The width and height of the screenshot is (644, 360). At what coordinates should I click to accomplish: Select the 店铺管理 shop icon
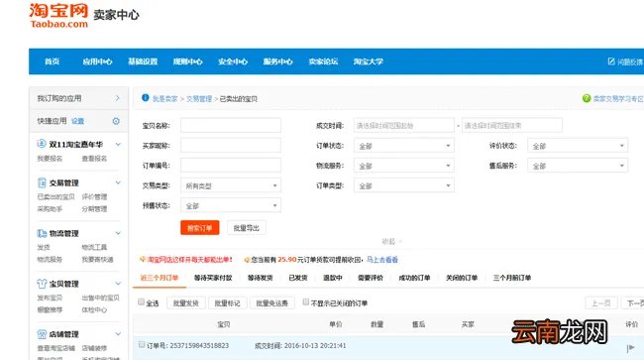click(42, 334)
